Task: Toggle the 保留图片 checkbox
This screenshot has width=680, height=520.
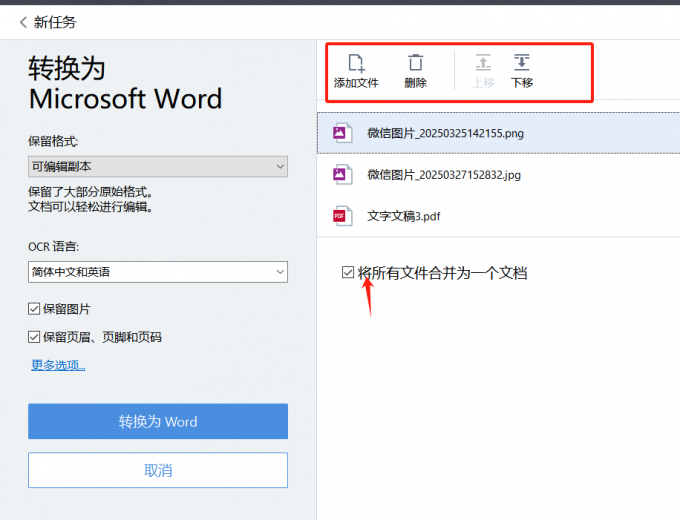Action: 34,309
